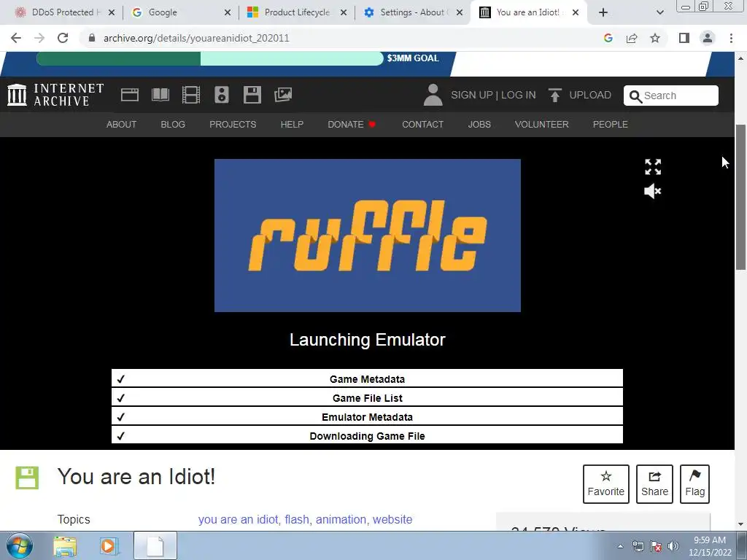
Task: Switch to Google tab
Action: (162, 12)
